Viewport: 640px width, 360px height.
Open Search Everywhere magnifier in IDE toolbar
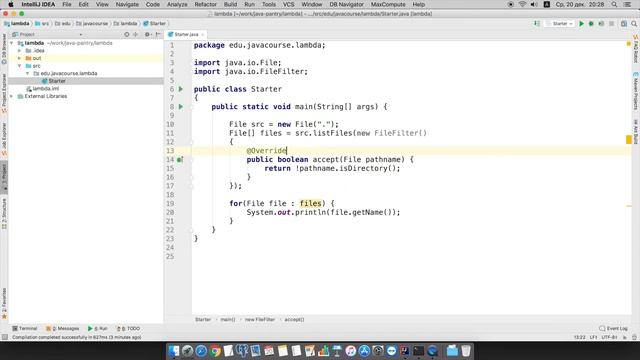[634, 24]
